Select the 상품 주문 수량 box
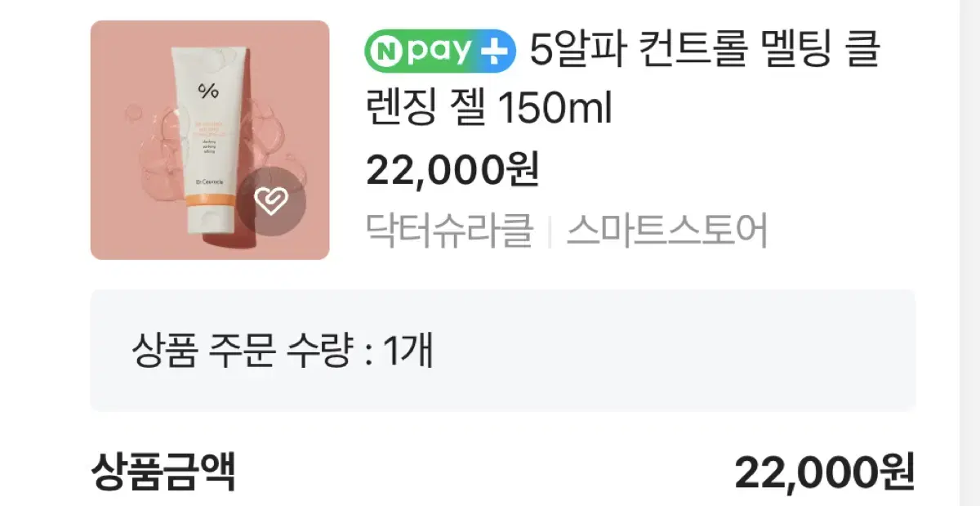980x506 pixels. click(x=502, y=351)
